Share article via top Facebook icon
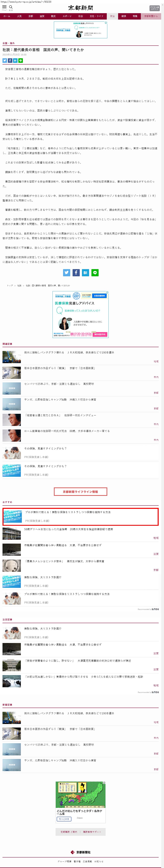 point(10,61)
